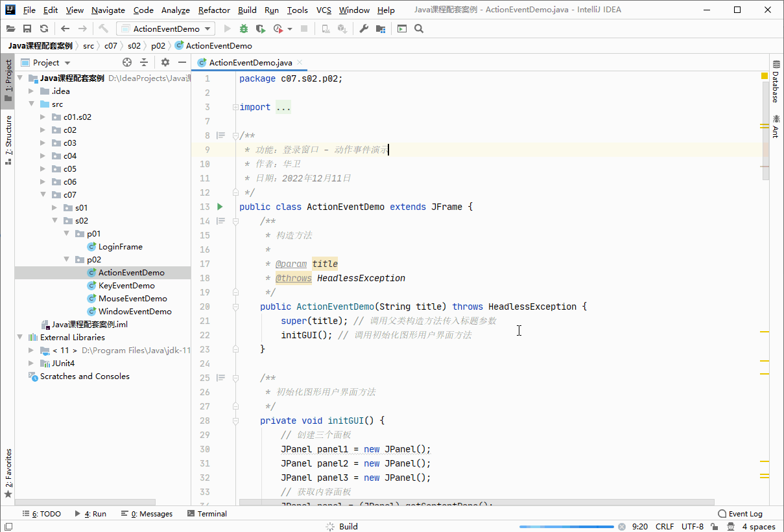Click the CRLF line separator indicator
The height and width of the screenshot is (532, 784).
pos(665,527)
